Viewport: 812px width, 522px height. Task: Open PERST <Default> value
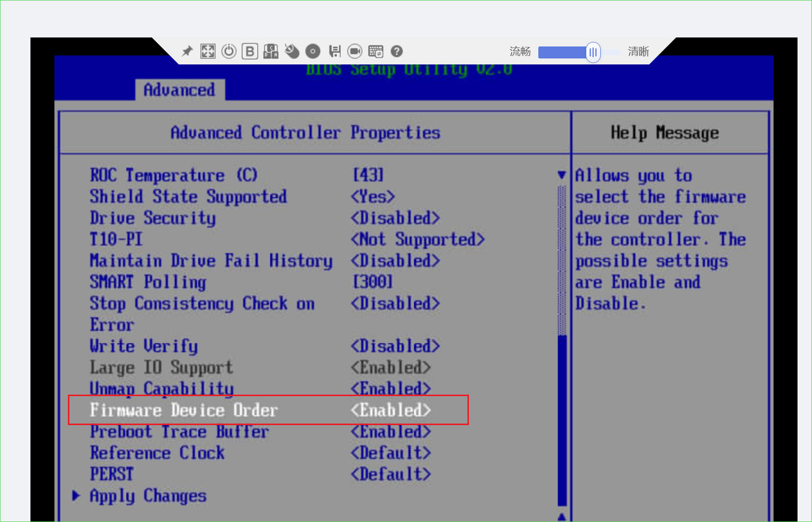click(391, 474)
